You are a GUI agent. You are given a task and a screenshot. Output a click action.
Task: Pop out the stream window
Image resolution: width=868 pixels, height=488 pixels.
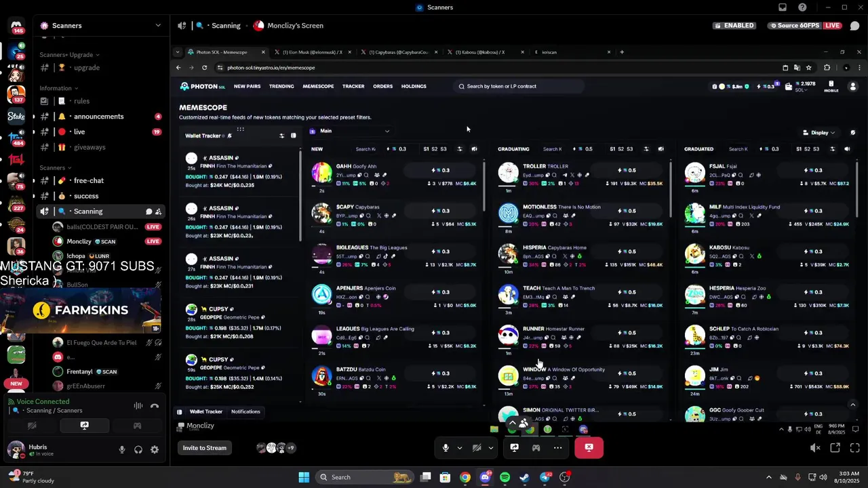(x=835, y=447)
